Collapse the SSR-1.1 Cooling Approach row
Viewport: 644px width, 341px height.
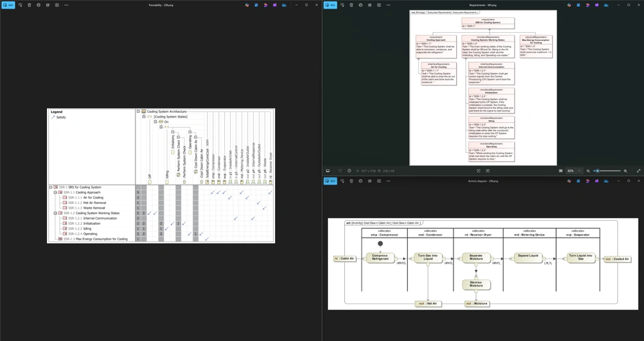point(56,192)
